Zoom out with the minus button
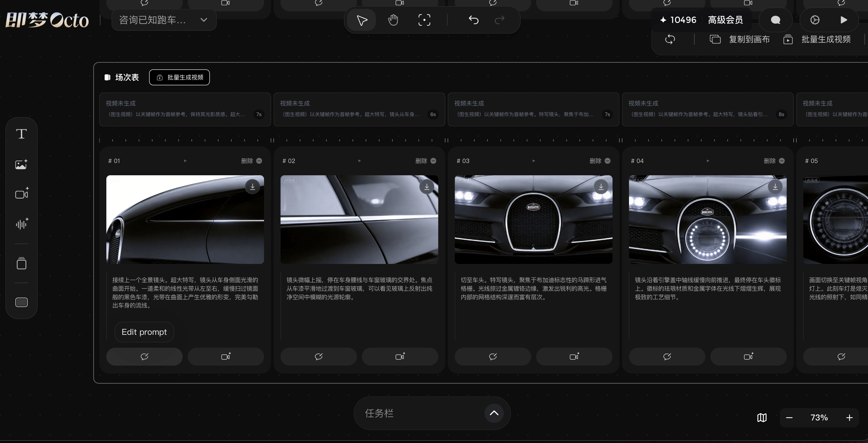The image size is (868, 443). point(789,418)
